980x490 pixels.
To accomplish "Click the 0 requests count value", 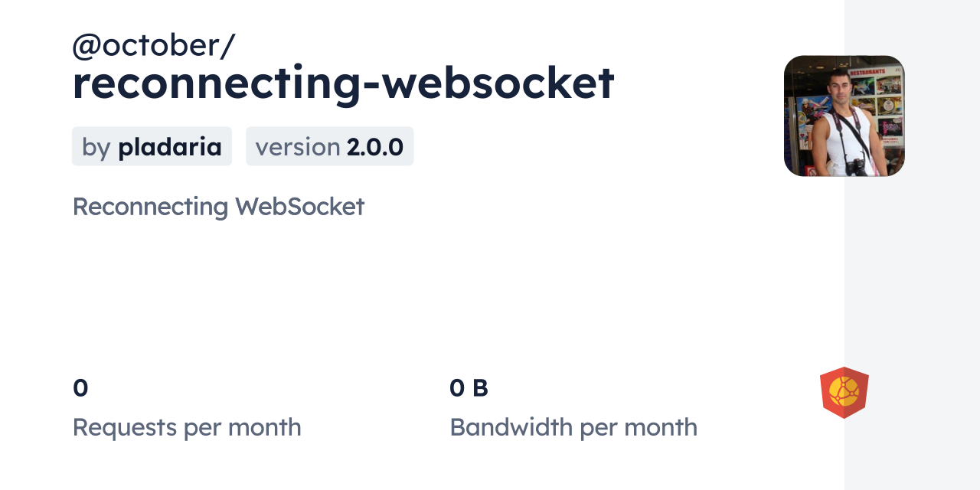I will pos(80,388).
